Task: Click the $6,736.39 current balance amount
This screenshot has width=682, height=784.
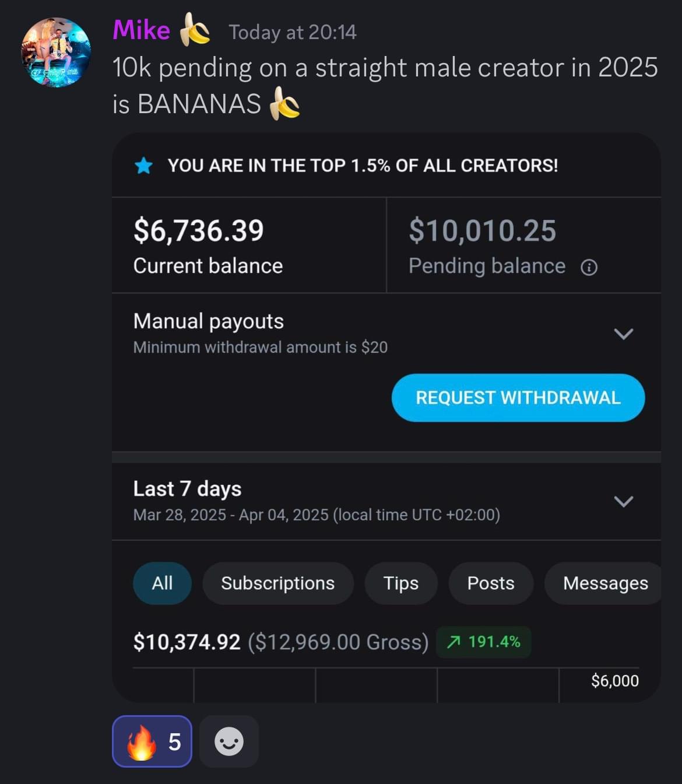Action: click(x=198, y=230)
